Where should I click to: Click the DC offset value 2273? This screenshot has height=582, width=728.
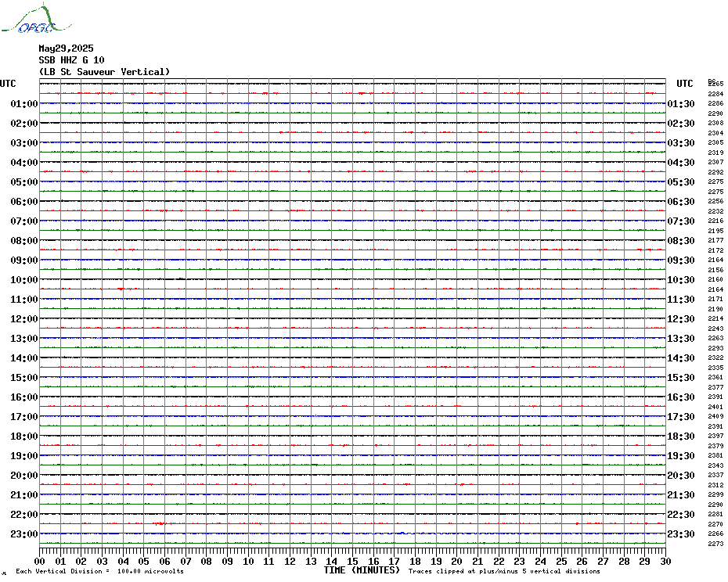coord(715,544)
